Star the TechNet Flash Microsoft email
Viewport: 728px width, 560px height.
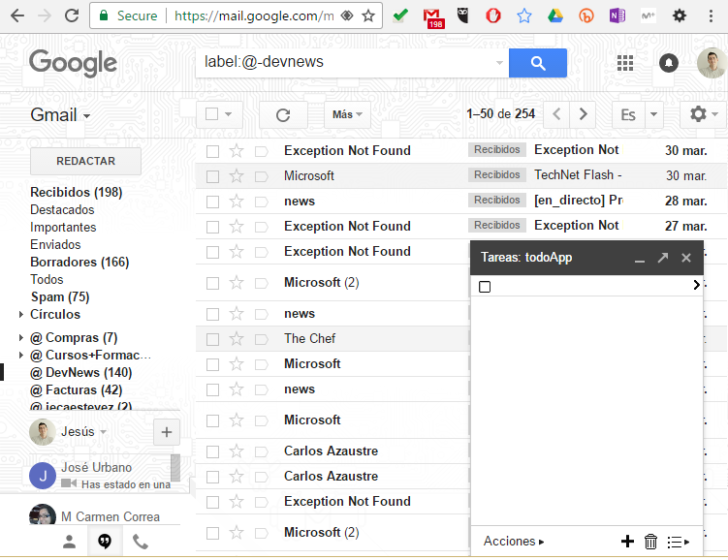coord(237,175)
